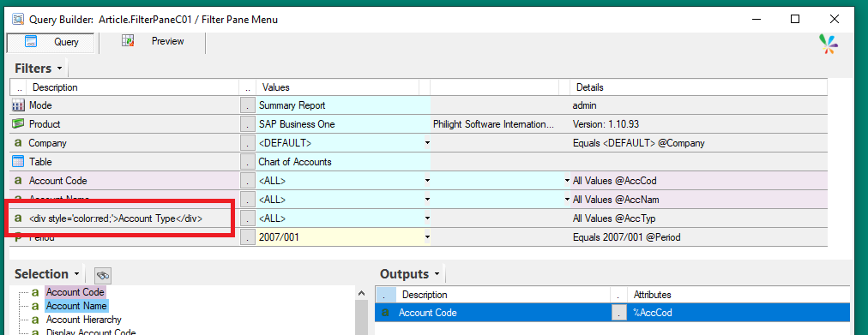868x335 pixels.
Task: Click the Philight Software Internation... cell
Action: (x=500, y=124)
